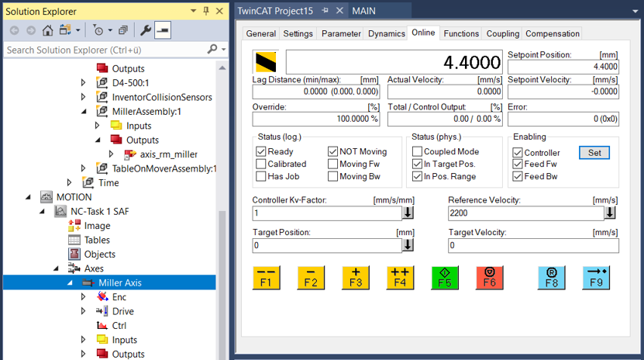Viewport: 644px width, 360px height.
Task: Toggle the Preview Selected Items toolbar button
Action: point(163,30)
